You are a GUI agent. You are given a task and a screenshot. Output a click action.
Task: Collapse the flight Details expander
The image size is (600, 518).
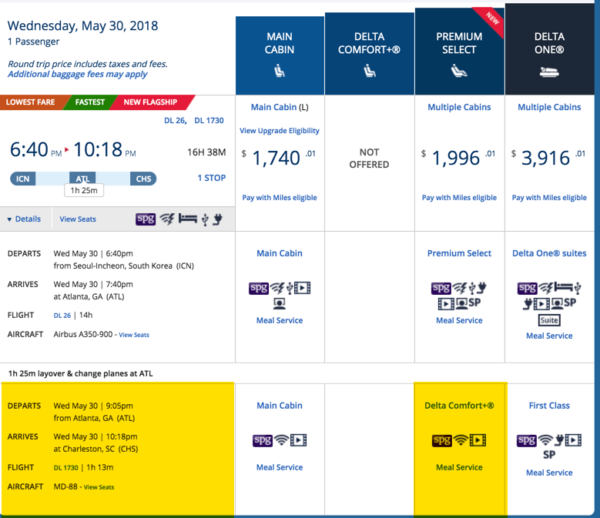click(x=24, y=219)
